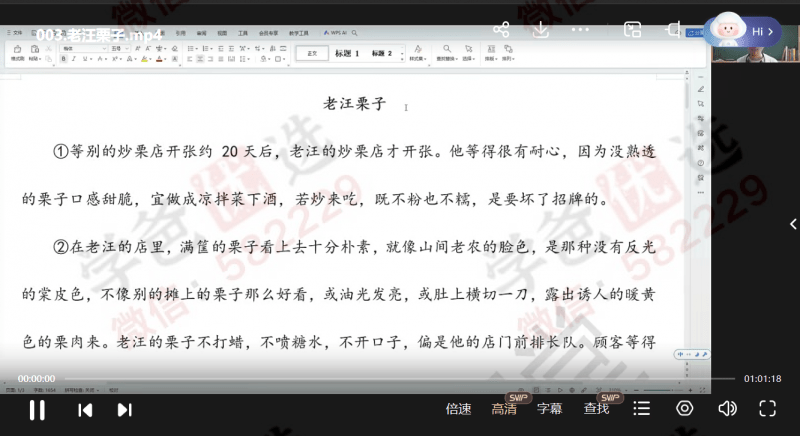Increase font size with A+ icon
Viewport: 800px width, 436px height.
click(138, 48)
